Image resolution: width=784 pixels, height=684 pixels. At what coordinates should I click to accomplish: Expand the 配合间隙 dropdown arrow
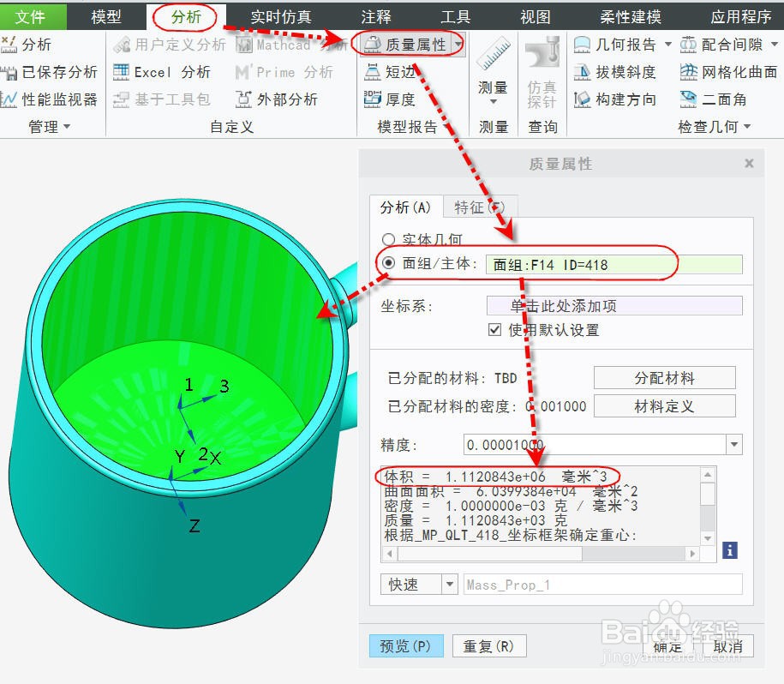pyautogui.click(x=775, y=45)
